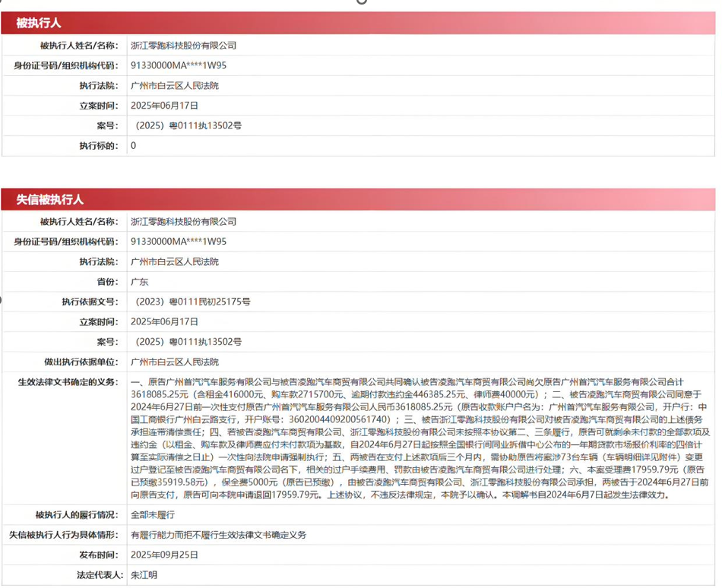Click 有履行能力而拒不履行生效法律文书确定义务 text

tap(218, 535)
